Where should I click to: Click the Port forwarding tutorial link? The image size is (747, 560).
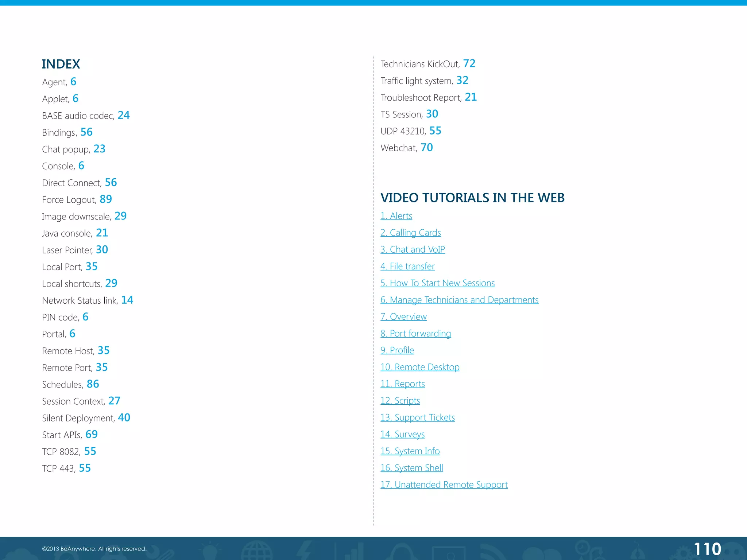pyautogui.click(x=415, y=333)
